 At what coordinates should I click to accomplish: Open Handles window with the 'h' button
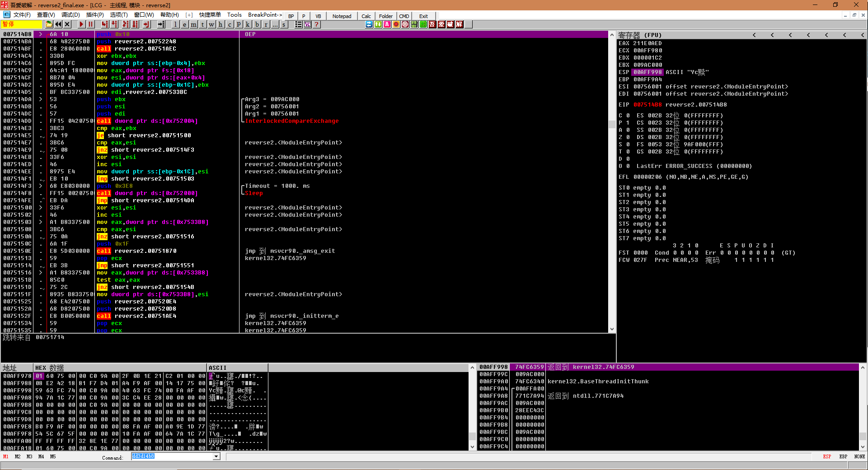tap(221, 24)
